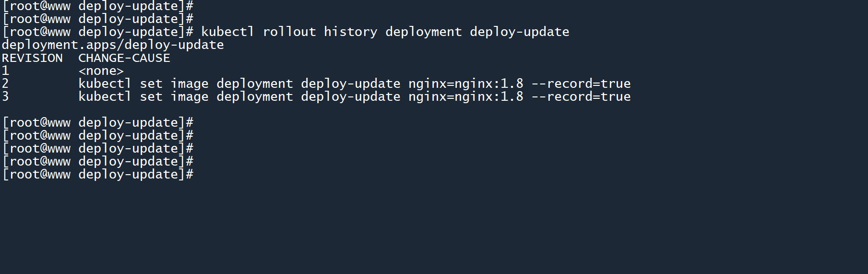Click the "deployment.apps/deploy-update" output line

point(113,45)
